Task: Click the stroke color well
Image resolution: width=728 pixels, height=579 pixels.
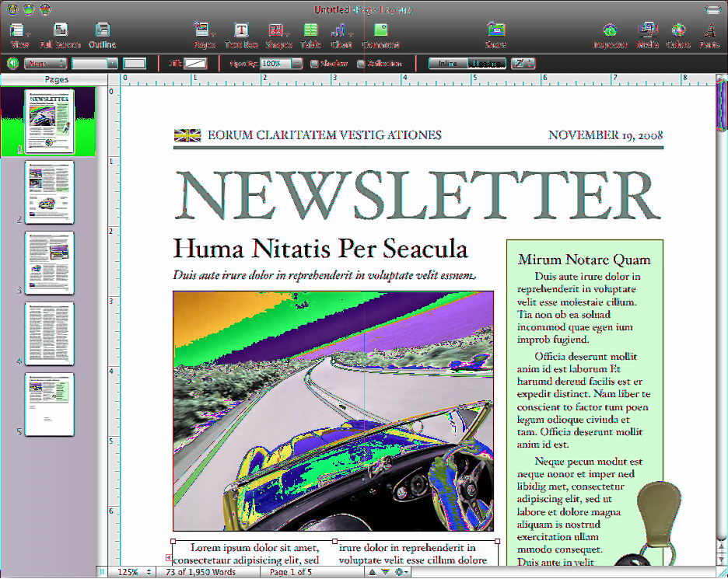Action: coord(135,64)
